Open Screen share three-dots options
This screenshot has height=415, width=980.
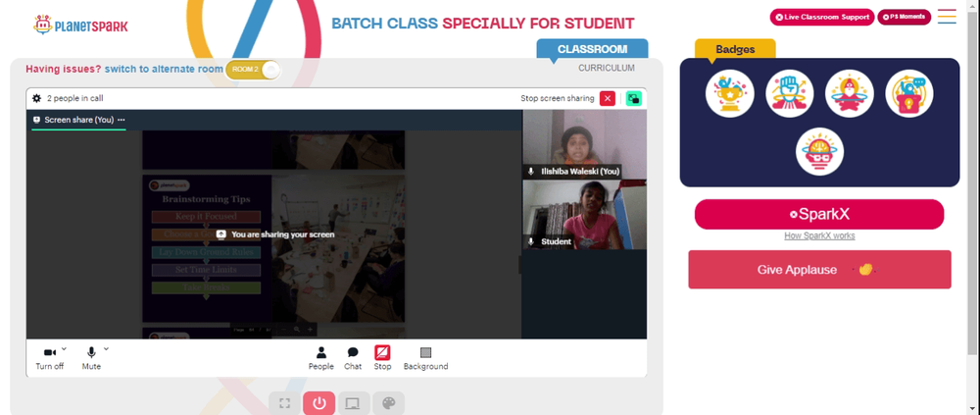pos(122,120)
